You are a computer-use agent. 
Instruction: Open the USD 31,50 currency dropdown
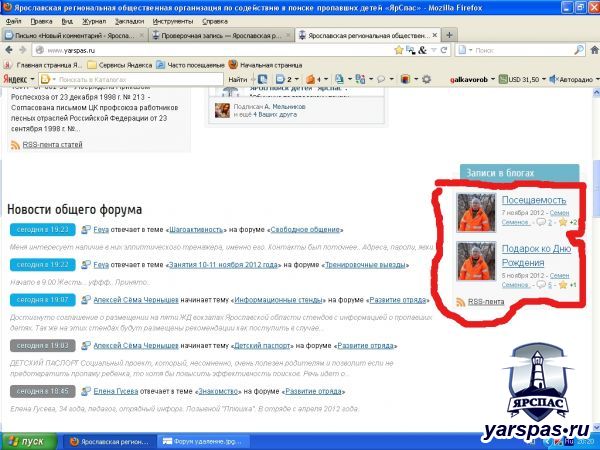click(527, 78)
